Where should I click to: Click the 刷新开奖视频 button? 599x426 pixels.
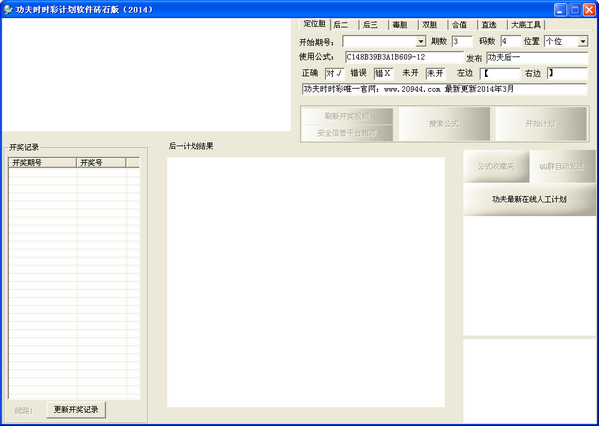[347, 116]
